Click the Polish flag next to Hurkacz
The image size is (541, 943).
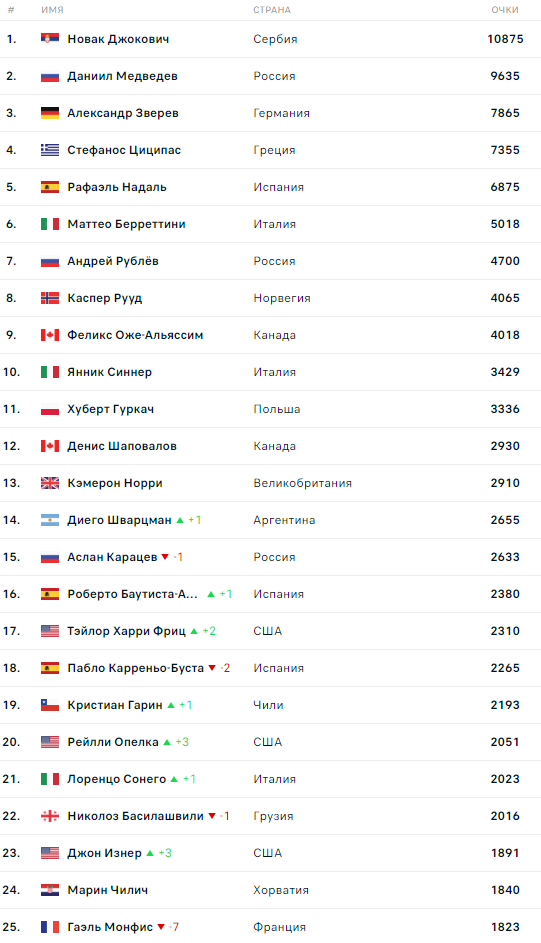point(50,409)
